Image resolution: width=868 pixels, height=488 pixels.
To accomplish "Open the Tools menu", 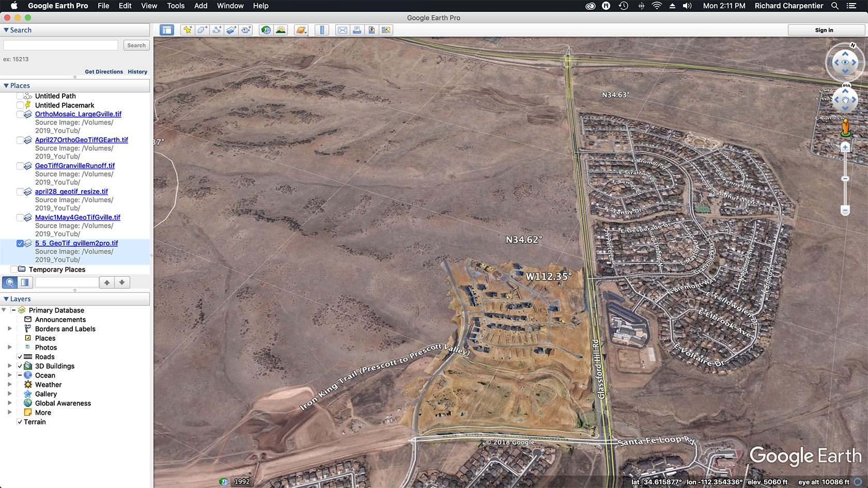I will click(175, 6).
